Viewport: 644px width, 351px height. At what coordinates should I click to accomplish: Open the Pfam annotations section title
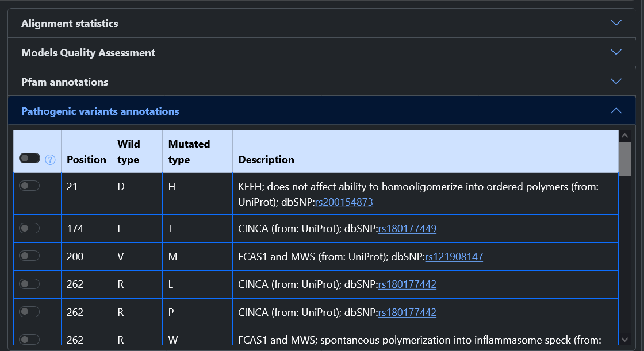[x=65, y=82]
